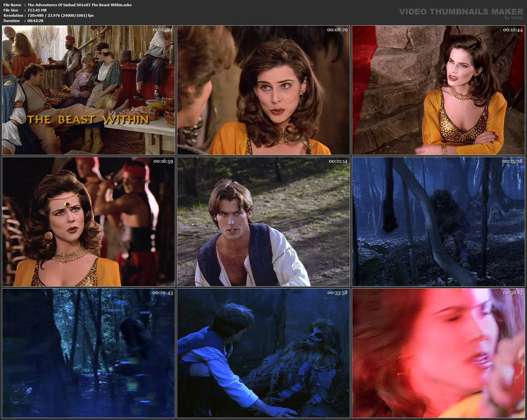Select the duration value 00:42:28

pyautogui.click(x=35, y=21)
